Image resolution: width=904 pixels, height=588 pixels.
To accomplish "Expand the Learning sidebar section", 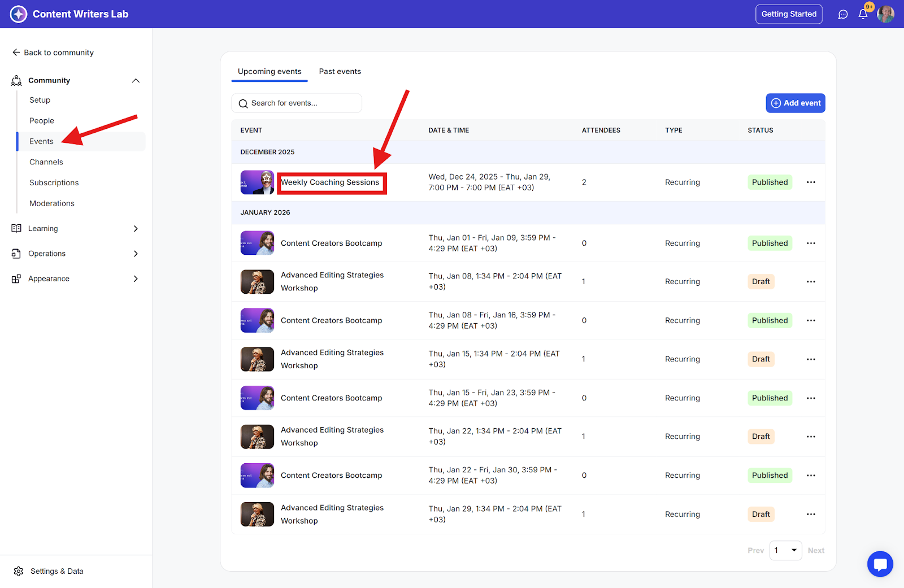I will coord(136,229).
